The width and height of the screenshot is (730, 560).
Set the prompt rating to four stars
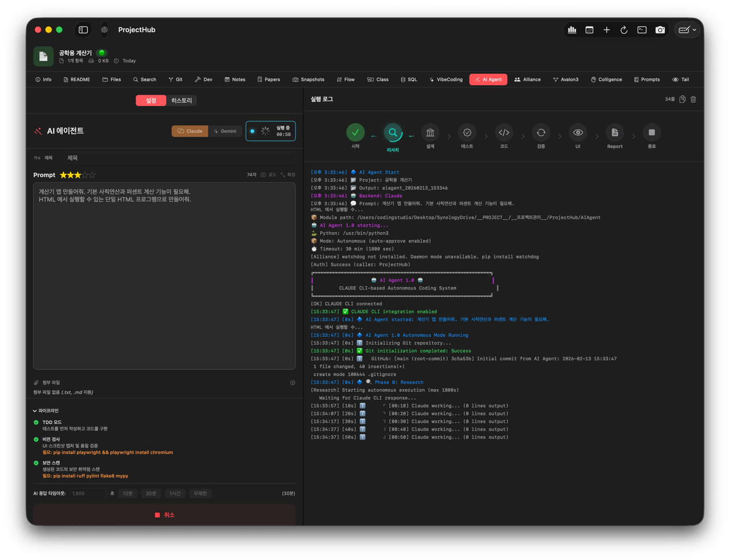click(85, 175)
